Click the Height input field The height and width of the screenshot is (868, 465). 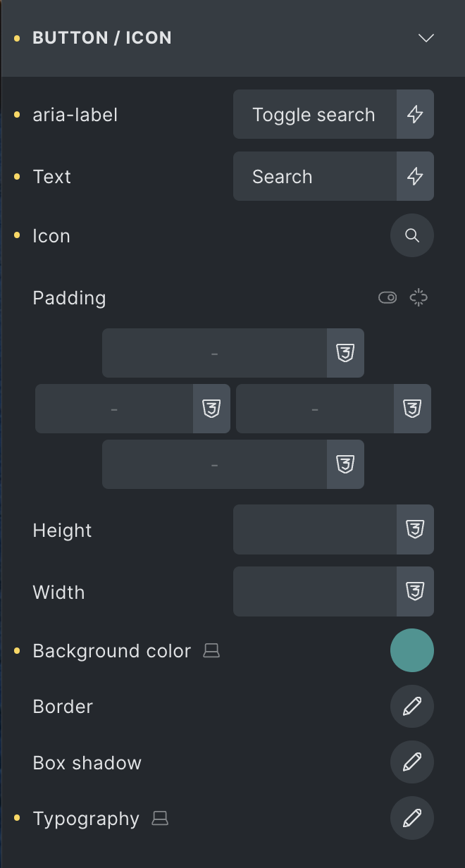click(315, 530)
